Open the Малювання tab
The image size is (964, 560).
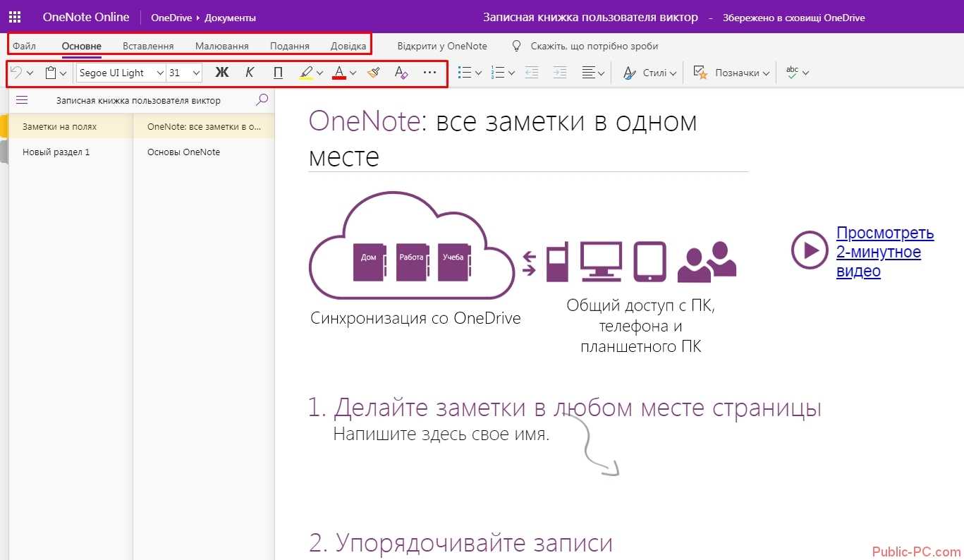point(221,47)
